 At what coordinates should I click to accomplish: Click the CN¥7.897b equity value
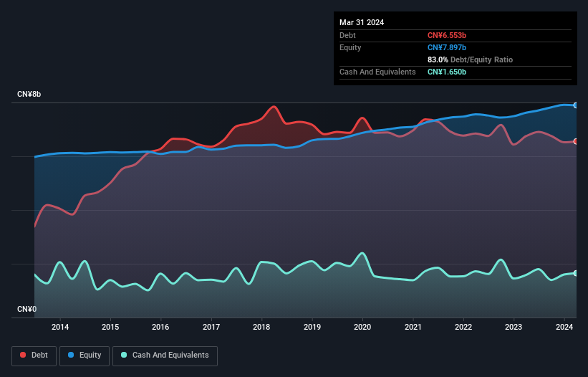447,47
